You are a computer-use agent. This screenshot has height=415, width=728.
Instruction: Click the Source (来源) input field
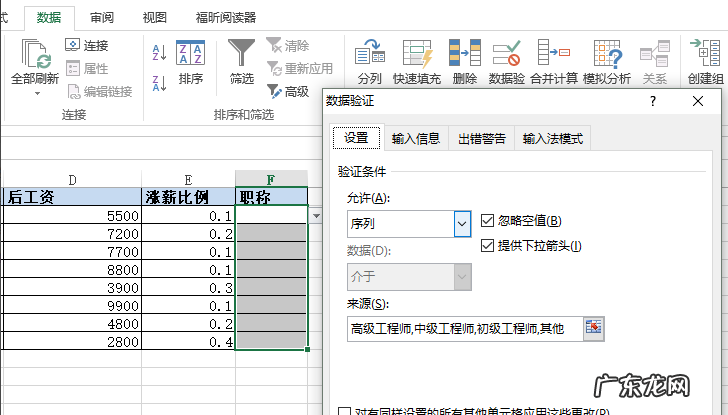click(x=465, y=329)
